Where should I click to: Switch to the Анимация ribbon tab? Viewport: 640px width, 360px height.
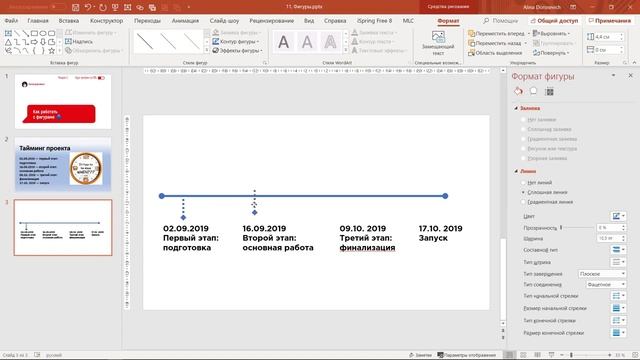tap(185, 20)
